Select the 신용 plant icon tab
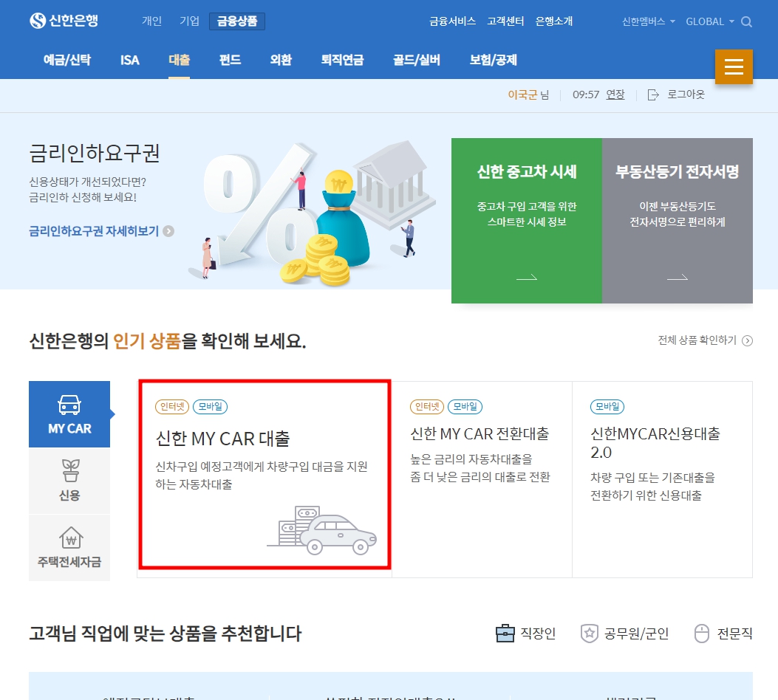 69,481
